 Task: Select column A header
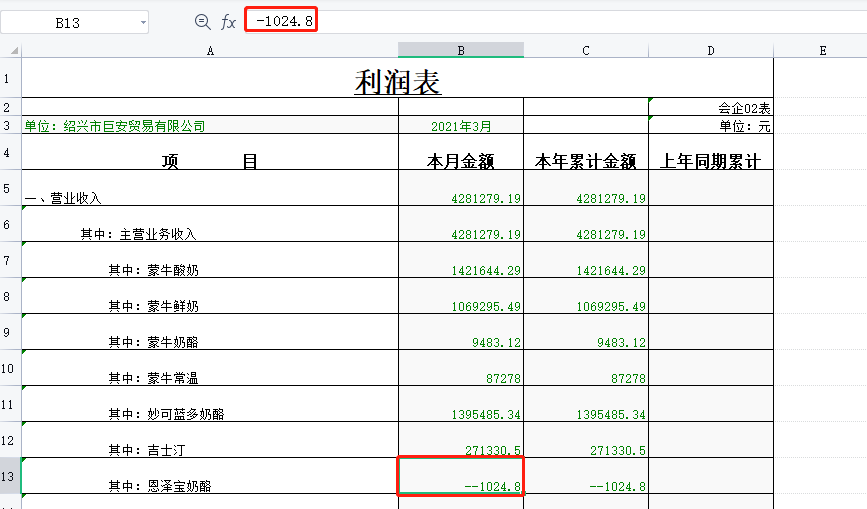210,50
